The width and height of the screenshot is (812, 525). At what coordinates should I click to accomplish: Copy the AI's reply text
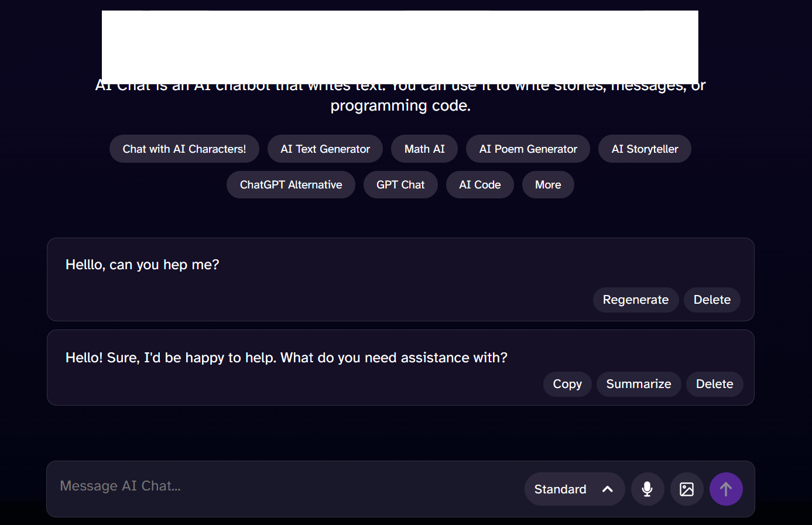click(x=567, y=384)
